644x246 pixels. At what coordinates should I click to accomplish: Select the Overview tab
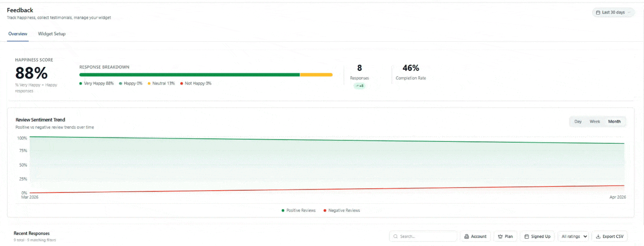(x=18, y=34)
